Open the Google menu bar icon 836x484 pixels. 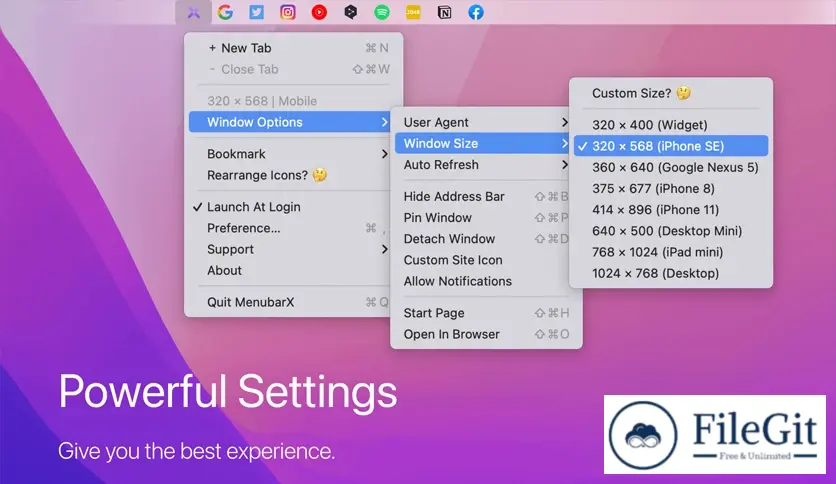(x=225, y=12)
